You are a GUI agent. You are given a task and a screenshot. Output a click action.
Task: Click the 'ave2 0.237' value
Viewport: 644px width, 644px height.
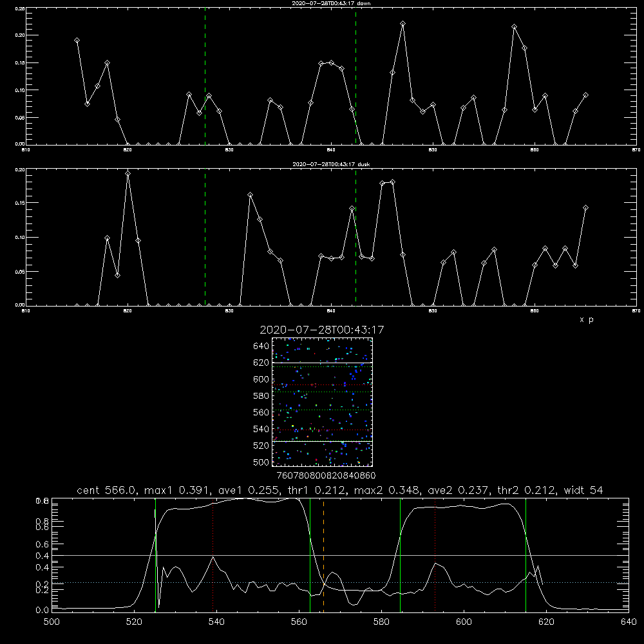pyautogui.click(x=458, y=490)
